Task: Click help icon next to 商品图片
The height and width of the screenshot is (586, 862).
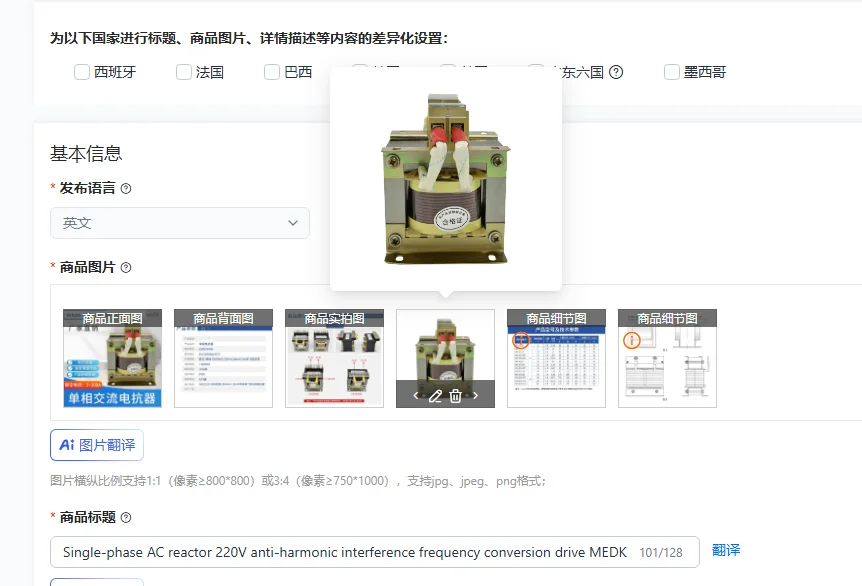Action: 126,268
